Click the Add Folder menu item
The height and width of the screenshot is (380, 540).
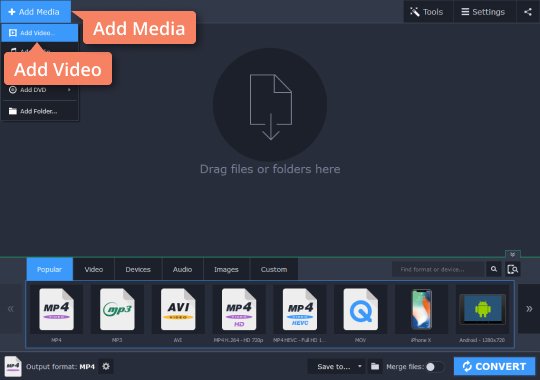pyautogui.click(x=40, y=111)
